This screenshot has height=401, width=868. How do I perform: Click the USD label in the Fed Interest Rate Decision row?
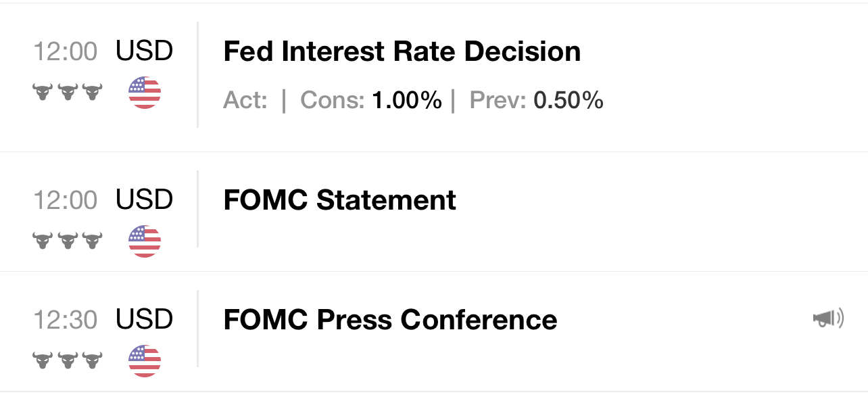click(144, 51)
